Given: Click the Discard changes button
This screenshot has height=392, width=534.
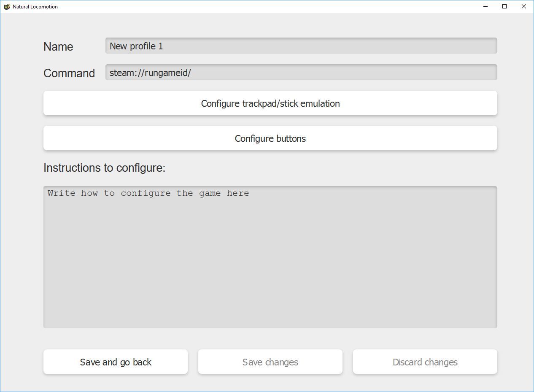Looking at the screenshot, I should pos(425,362).
